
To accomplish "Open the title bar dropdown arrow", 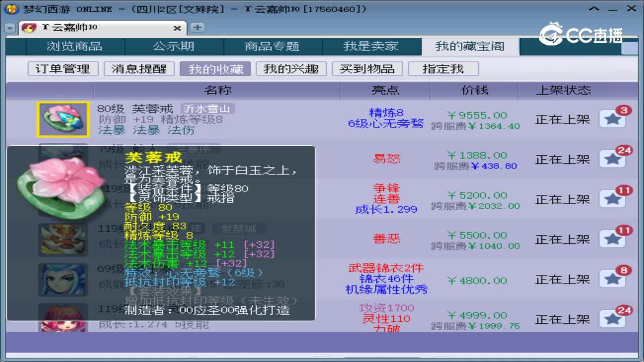I will click(x=595, y=9).
